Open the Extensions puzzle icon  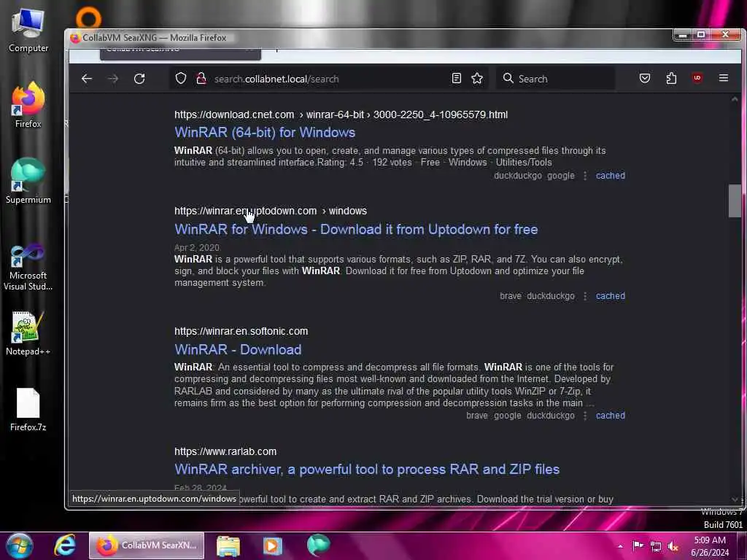coord(671,78)
